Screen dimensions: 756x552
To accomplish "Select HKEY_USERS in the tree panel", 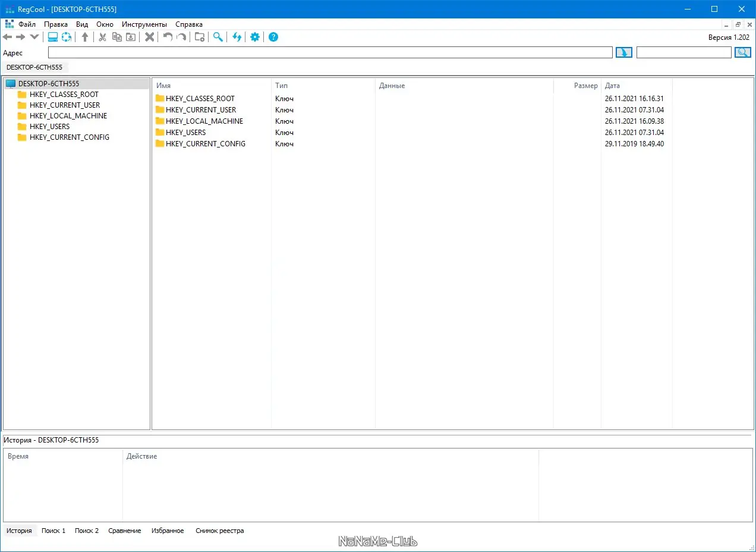I will click(49, 127).
